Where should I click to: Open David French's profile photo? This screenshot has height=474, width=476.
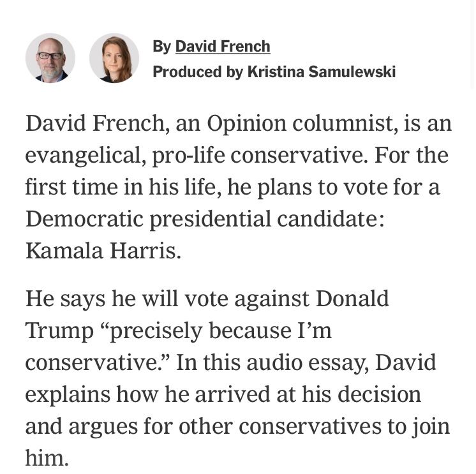pos(50,58)
